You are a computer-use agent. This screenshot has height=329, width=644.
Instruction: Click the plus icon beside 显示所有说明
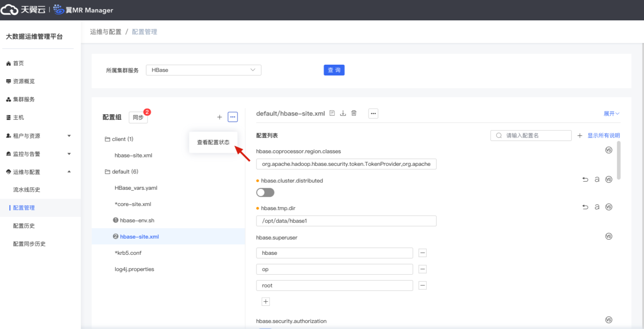580,135
